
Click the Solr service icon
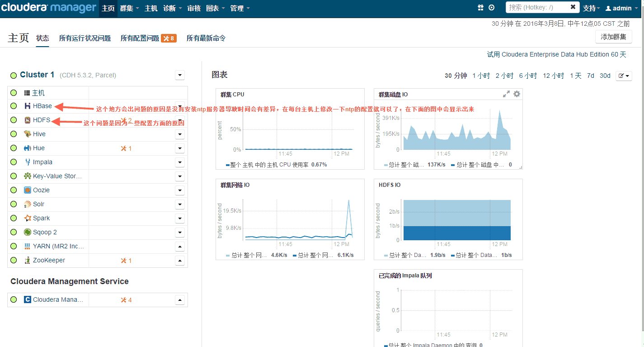[28, 204]
